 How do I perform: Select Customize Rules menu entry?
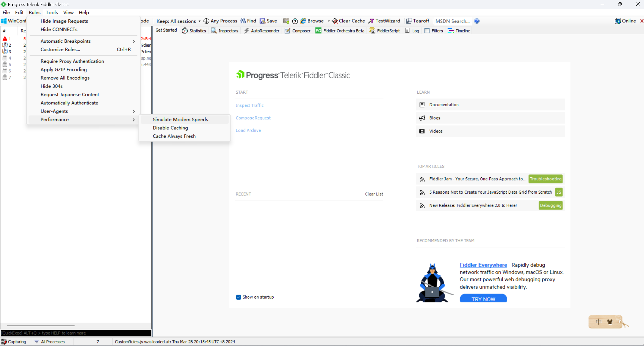click(60, 49)
